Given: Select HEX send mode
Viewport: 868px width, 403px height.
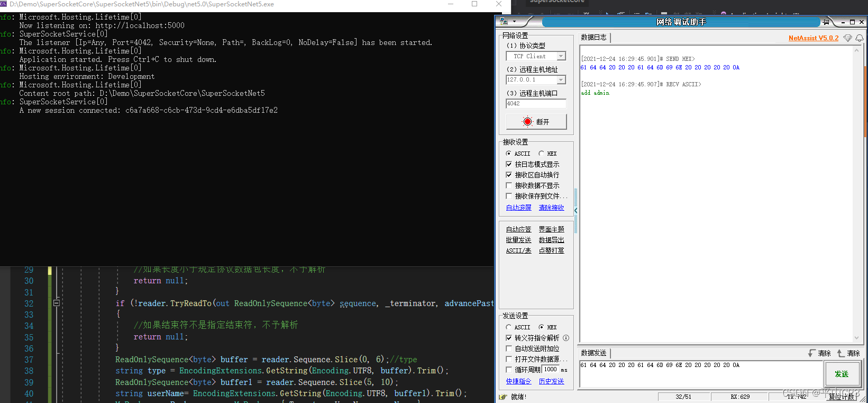Looking at the screenshot, I should [541, 327].
